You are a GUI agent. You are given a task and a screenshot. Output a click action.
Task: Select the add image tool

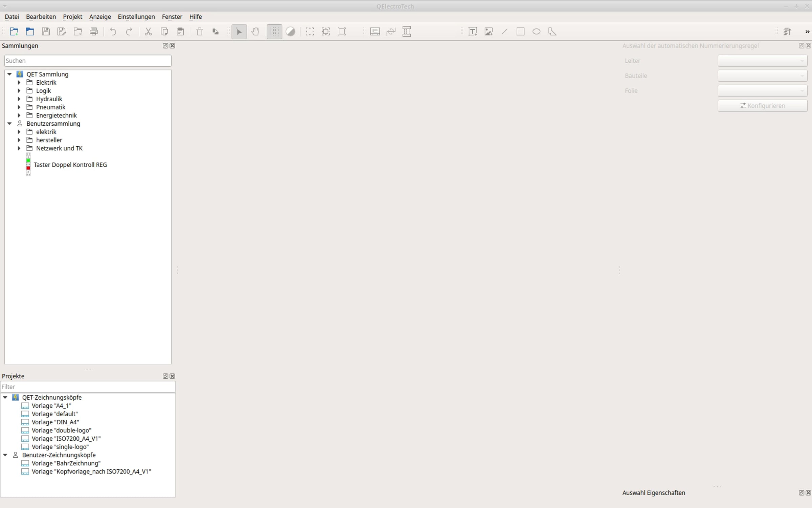pyautogui.click(x=489, y=31)
